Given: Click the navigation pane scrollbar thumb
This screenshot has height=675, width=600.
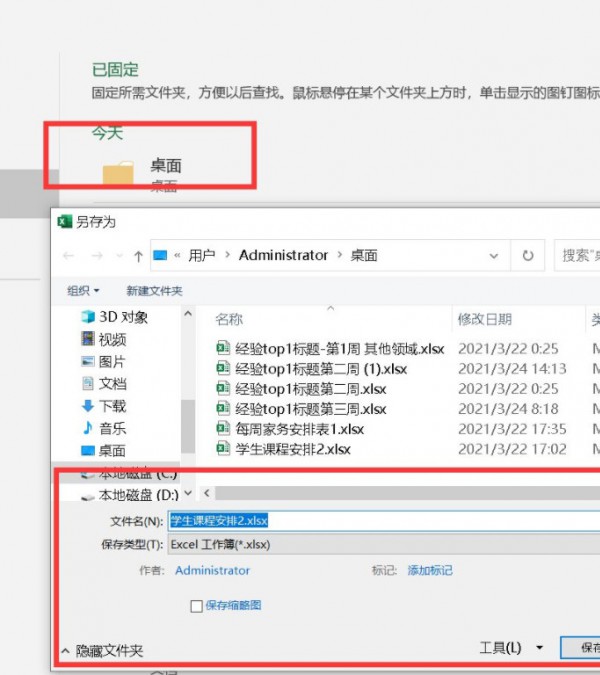Looking at the screenshot, I should click(x=188, y=426).
